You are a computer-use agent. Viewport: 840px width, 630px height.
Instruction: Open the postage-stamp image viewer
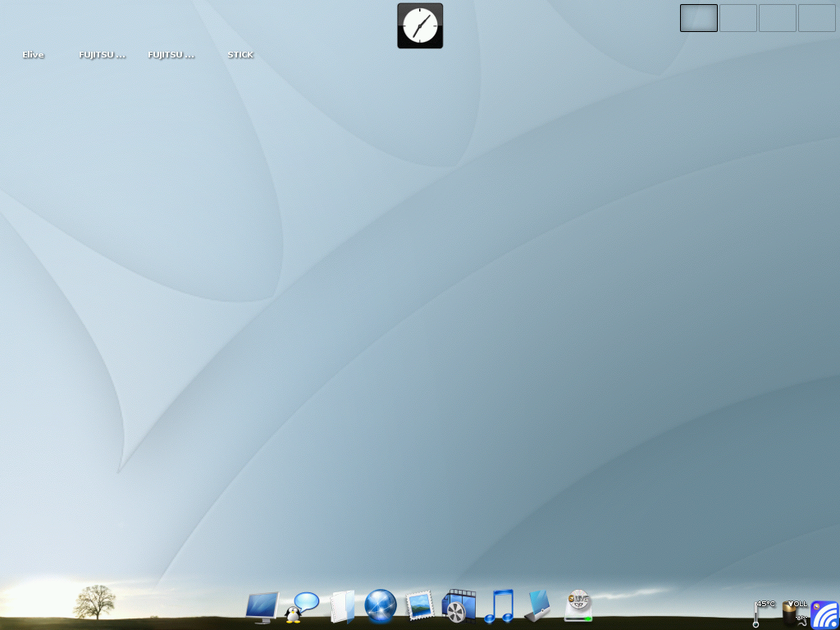point(419,605)
